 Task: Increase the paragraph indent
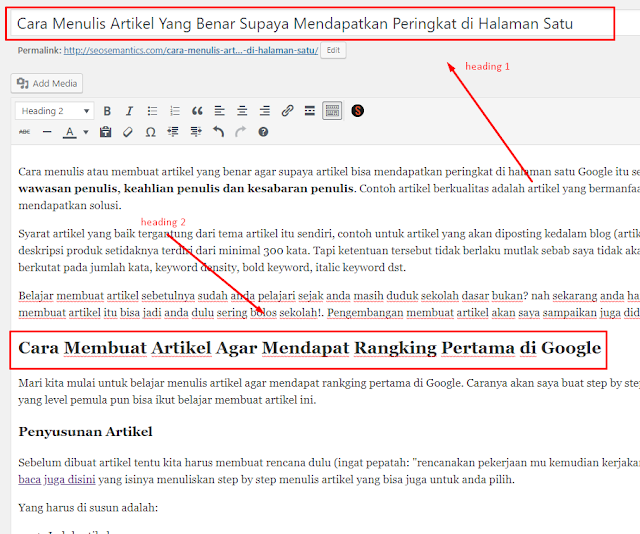click(x=196, y=132)
